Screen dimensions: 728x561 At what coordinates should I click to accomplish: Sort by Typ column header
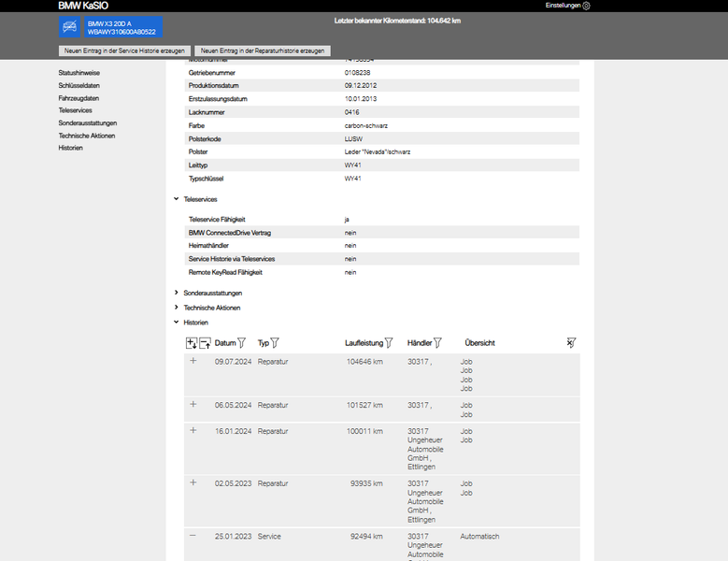(264, 343)
